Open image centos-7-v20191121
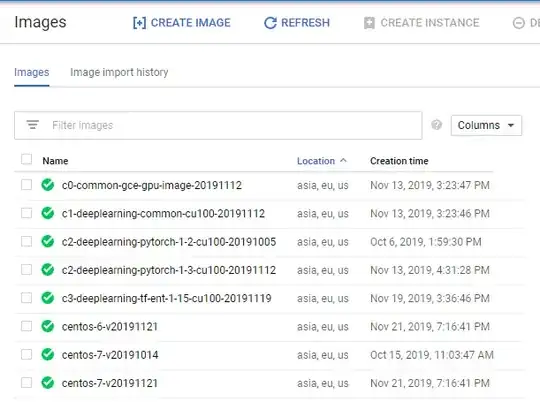This screenshot has height=402, width=540. coord(110,383)
